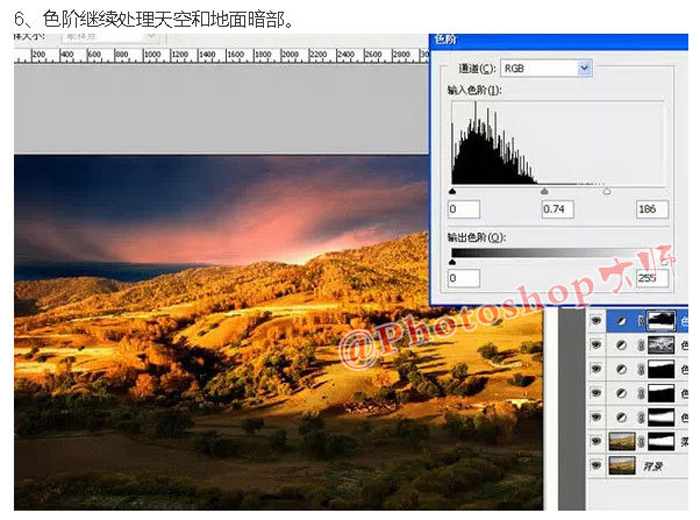Click the adjustment icon on the layer just above the masked photo layer

tap(622, 417)
